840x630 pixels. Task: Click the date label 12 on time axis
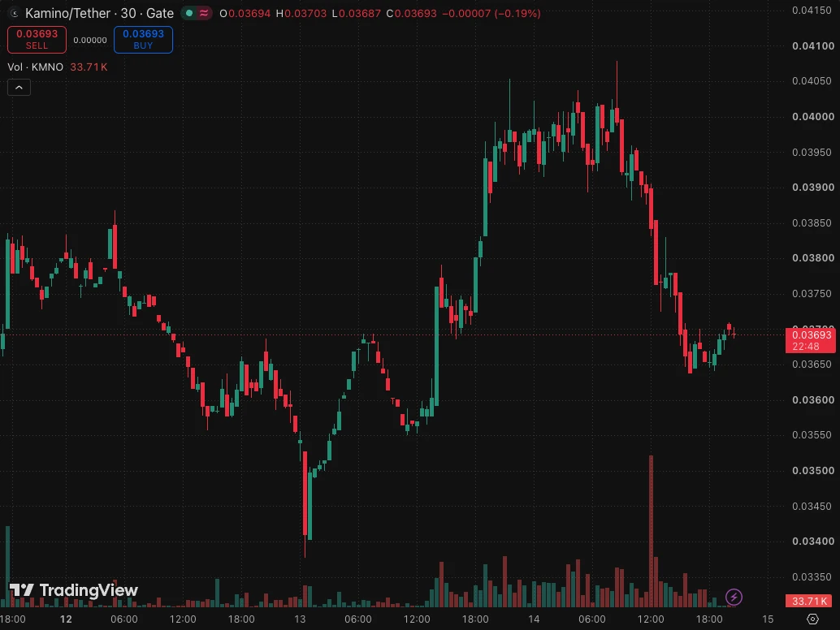tap(66, 619)
